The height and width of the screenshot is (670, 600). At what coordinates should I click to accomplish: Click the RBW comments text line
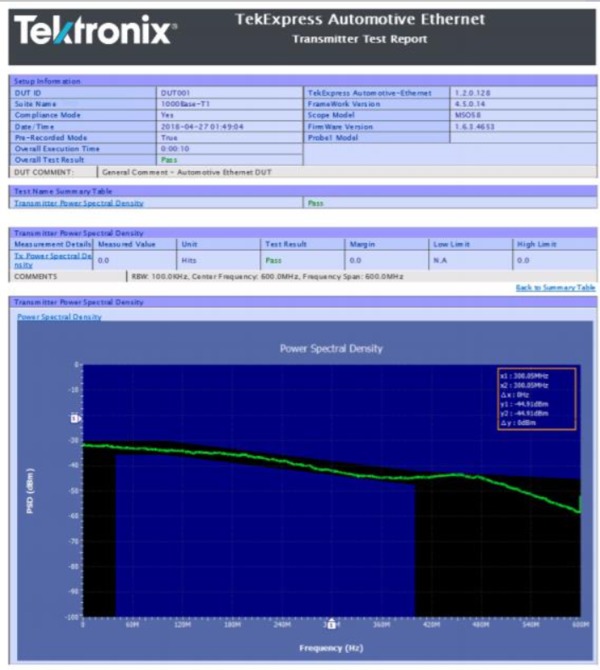tap(267, 276)
